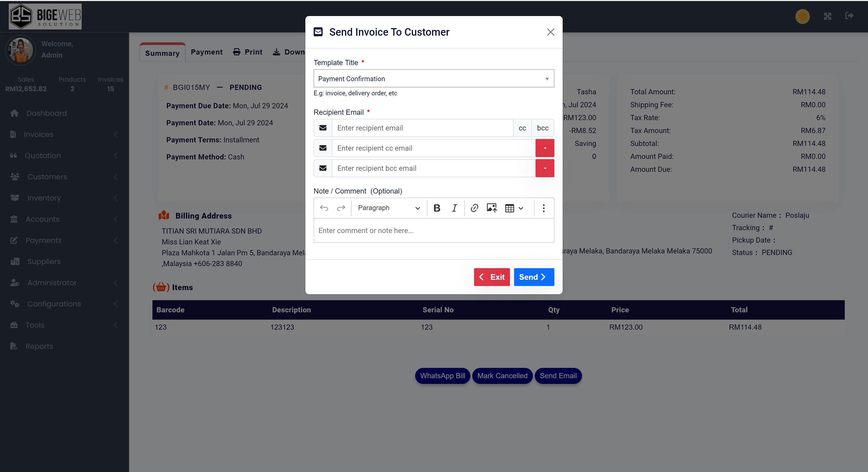The height and width of the screenshot is (472, 868).
Task: Toggle the sun theme mode button
Action: point(802,16)
